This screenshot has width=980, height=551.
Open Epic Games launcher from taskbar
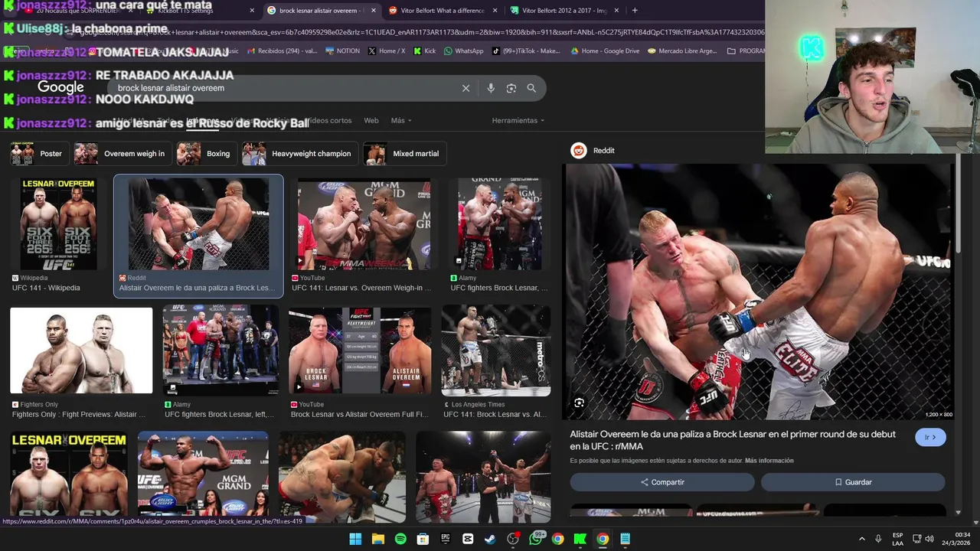click(x=446, y=539)
